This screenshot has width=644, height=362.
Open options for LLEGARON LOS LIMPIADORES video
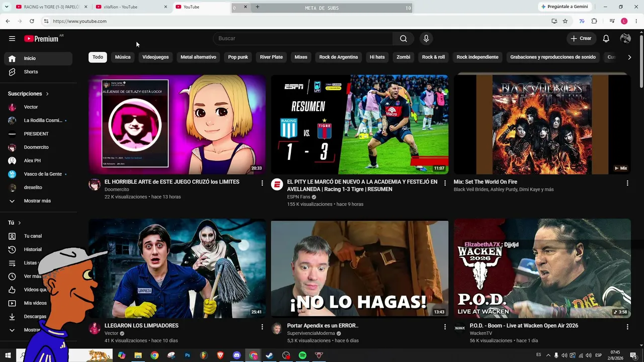262,327
